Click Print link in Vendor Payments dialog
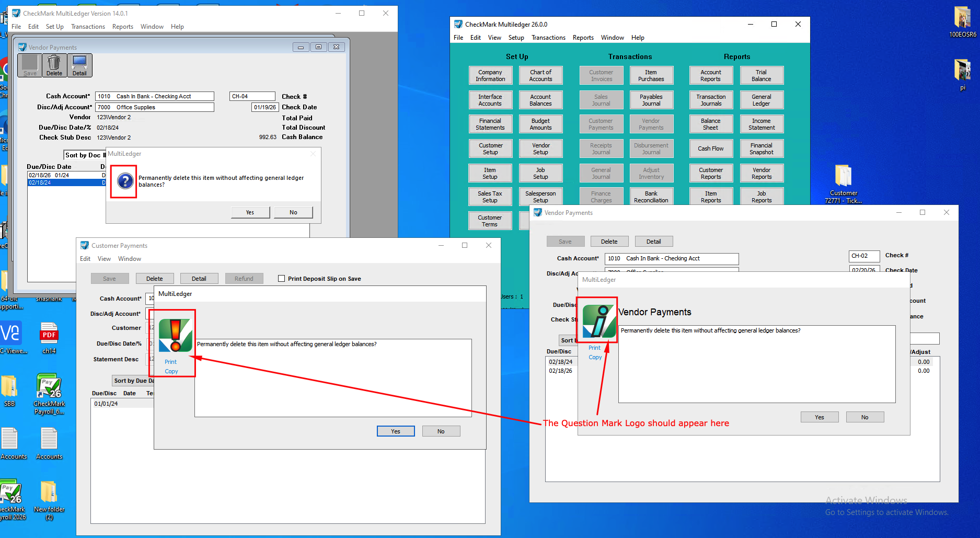Screen dimensions: 980x538 coord(595,348)
